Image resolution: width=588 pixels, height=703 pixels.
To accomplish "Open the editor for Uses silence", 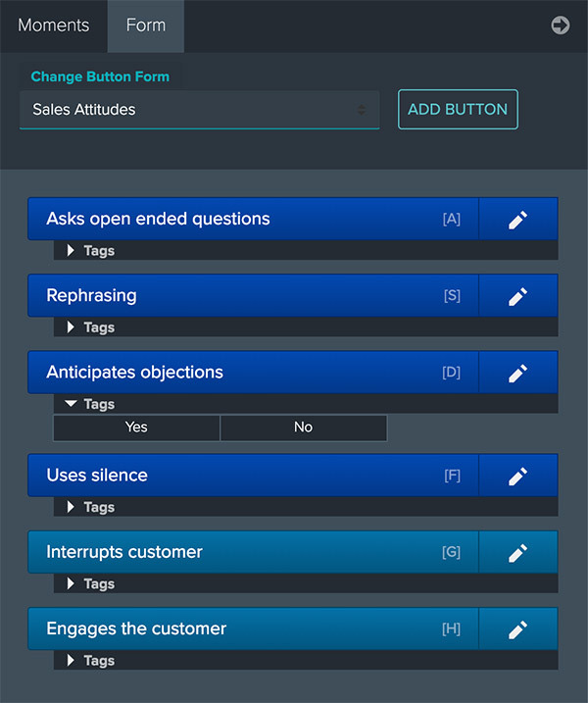I will click(x=518, y=476).
